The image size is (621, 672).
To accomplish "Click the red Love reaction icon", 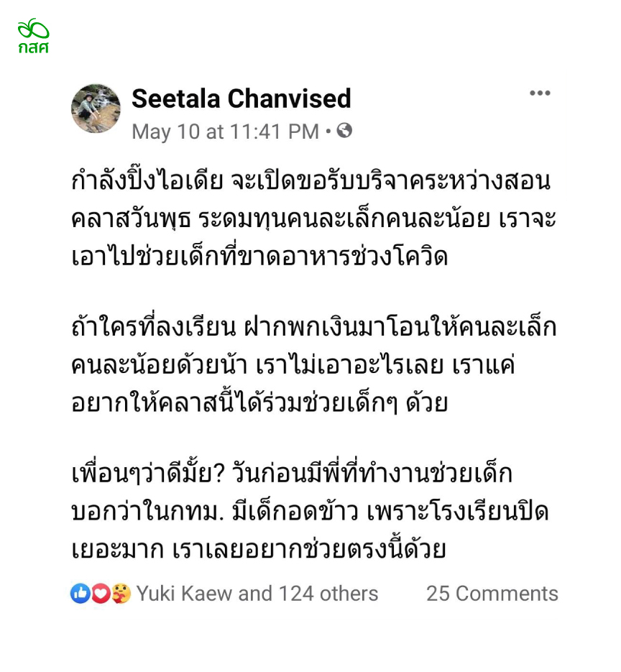I will click(101, 593).
